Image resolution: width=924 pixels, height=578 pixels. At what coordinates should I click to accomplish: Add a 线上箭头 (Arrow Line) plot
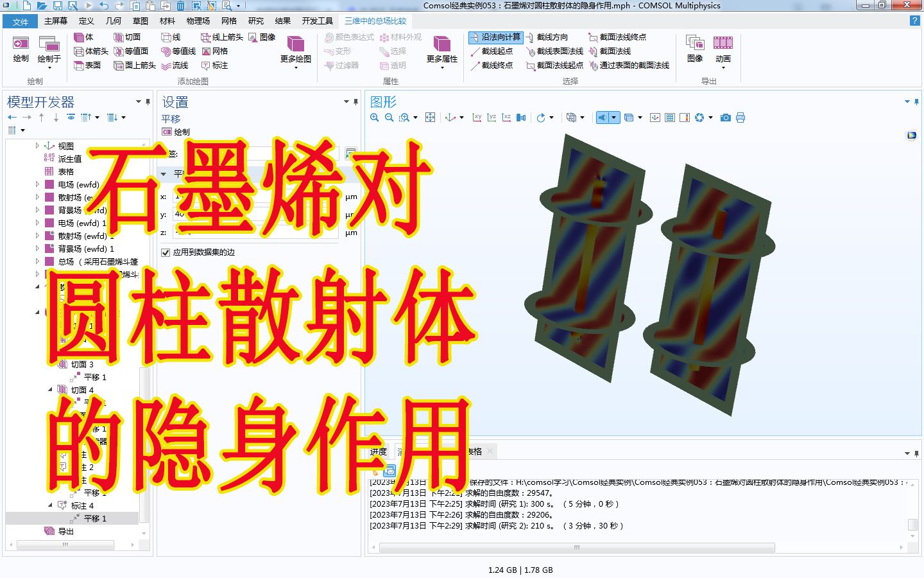point(222,37)
